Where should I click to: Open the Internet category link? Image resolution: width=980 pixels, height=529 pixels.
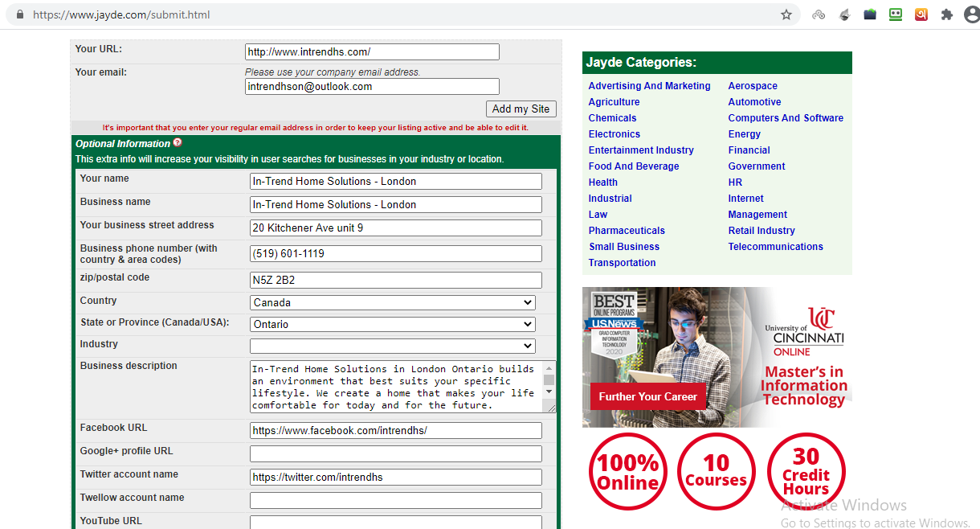coord(745,199)
